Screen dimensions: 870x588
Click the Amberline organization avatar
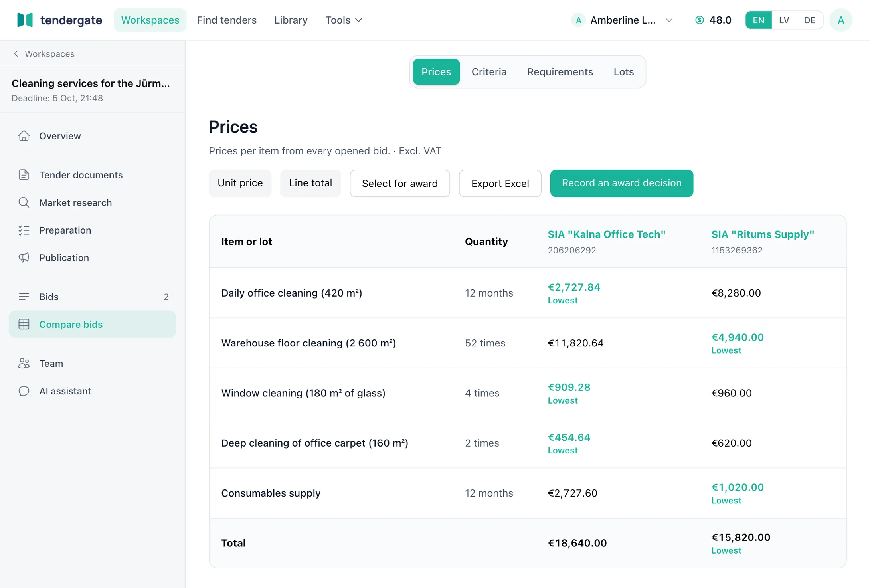click(x=578, y=20)
